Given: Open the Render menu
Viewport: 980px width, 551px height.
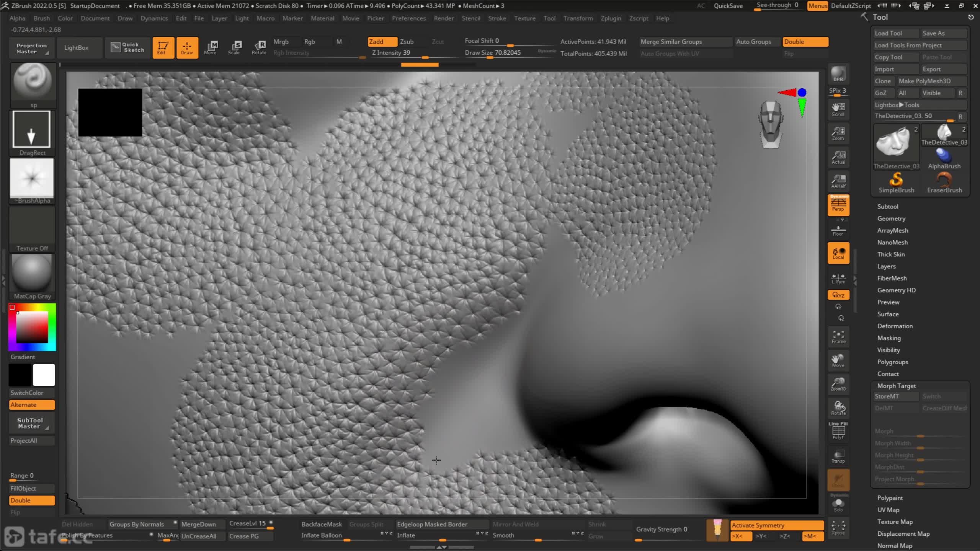Looking at the screenshot, I should [444, 18].
